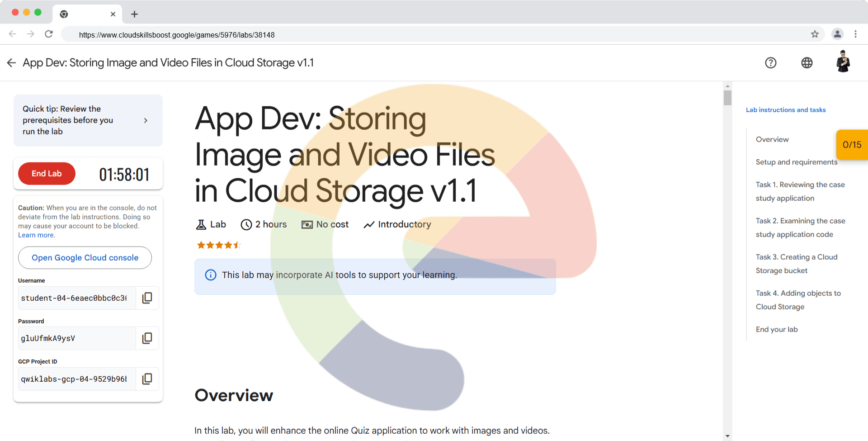This screenshot has height=441, width=868.
Task: Click the content scrollbar thumb
Action: click(727, 98)
